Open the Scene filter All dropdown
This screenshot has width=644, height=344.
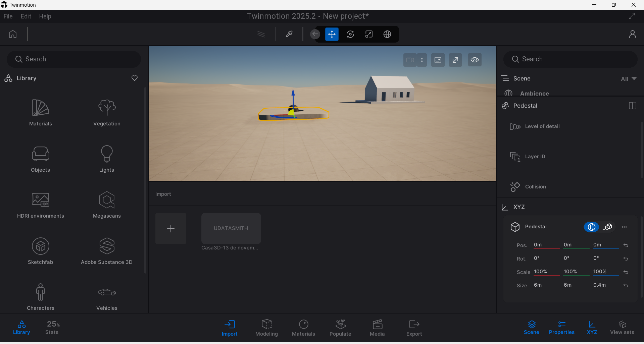click(628, 79)
